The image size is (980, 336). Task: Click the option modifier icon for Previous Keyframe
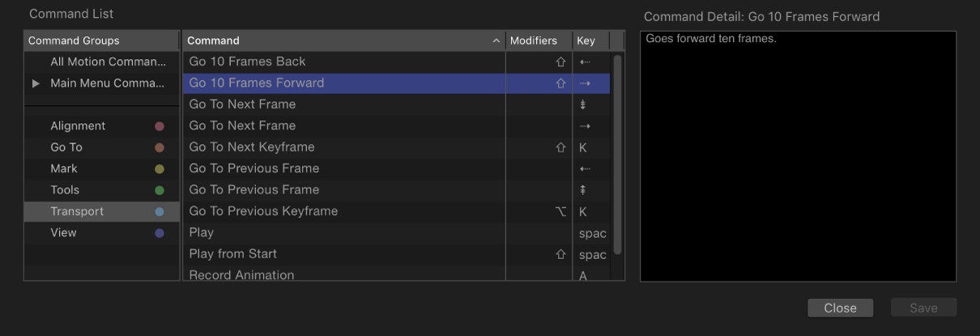point(560,211)
